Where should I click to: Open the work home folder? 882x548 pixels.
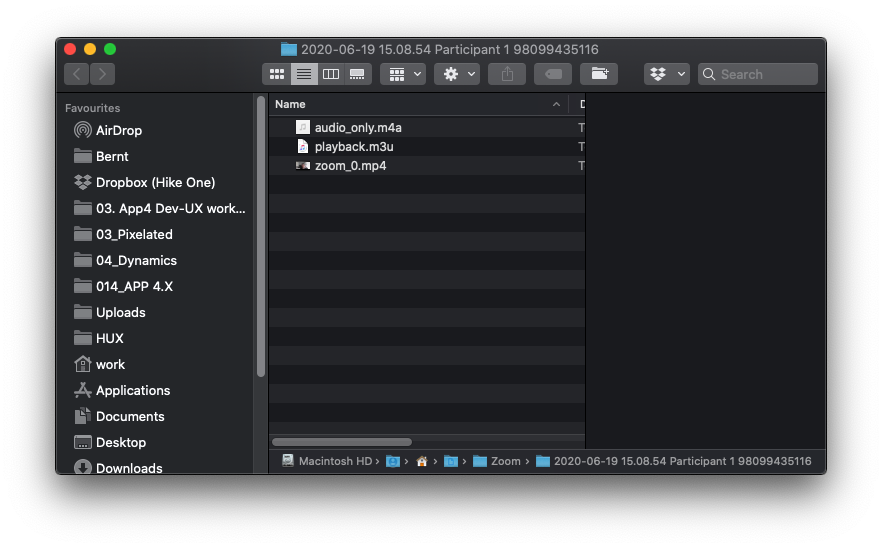point(100,364)
